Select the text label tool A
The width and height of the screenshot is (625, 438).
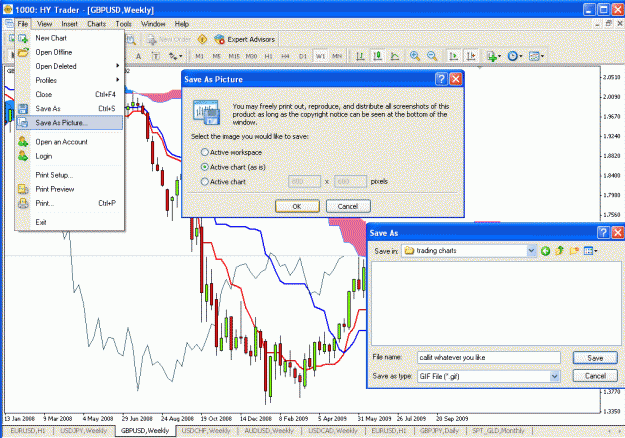138,56
